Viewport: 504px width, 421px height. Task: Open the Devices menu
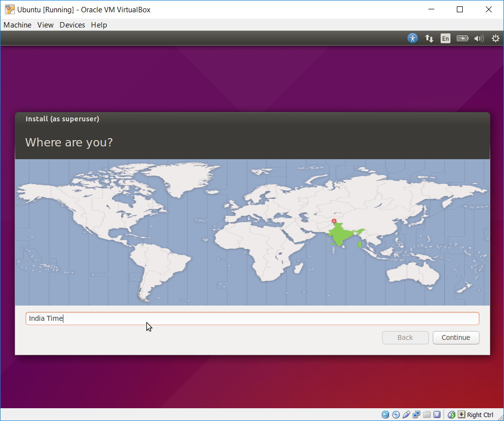(x=72, y=25)
